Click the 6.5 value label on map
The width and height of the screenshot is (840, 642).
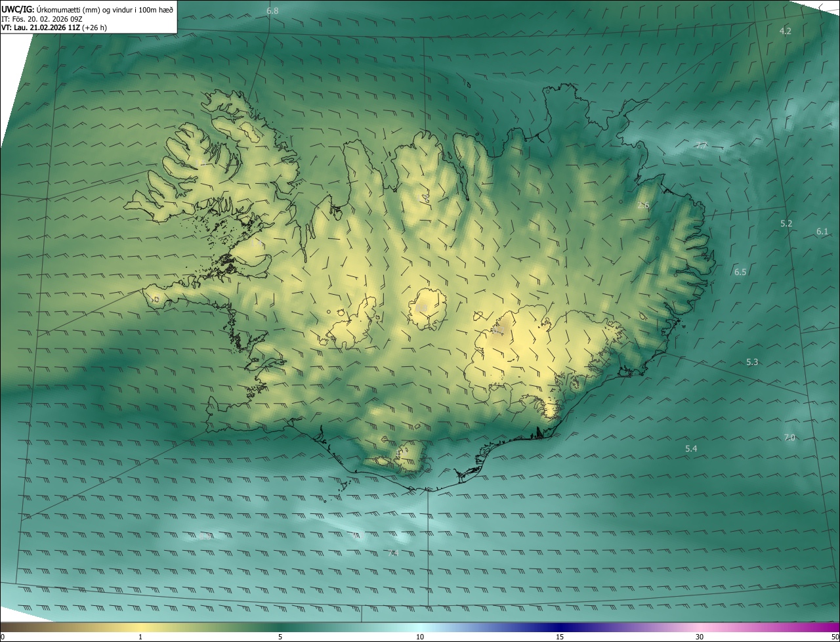coord(740,272)
